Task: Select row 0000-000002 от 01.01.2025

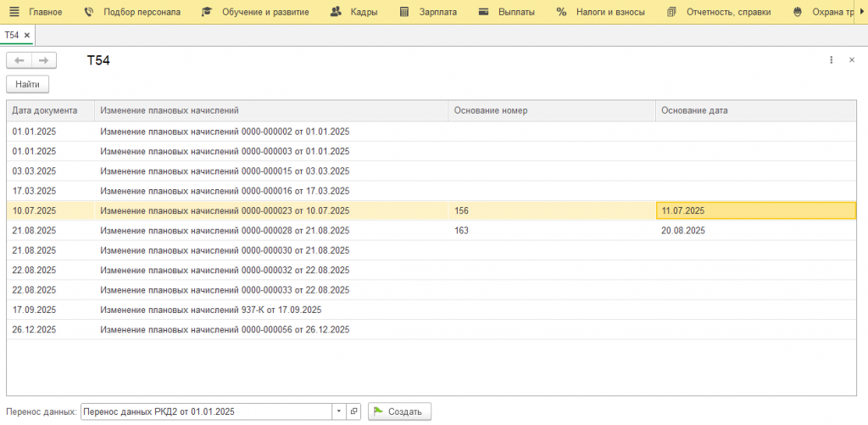Action: coord(431,131)
